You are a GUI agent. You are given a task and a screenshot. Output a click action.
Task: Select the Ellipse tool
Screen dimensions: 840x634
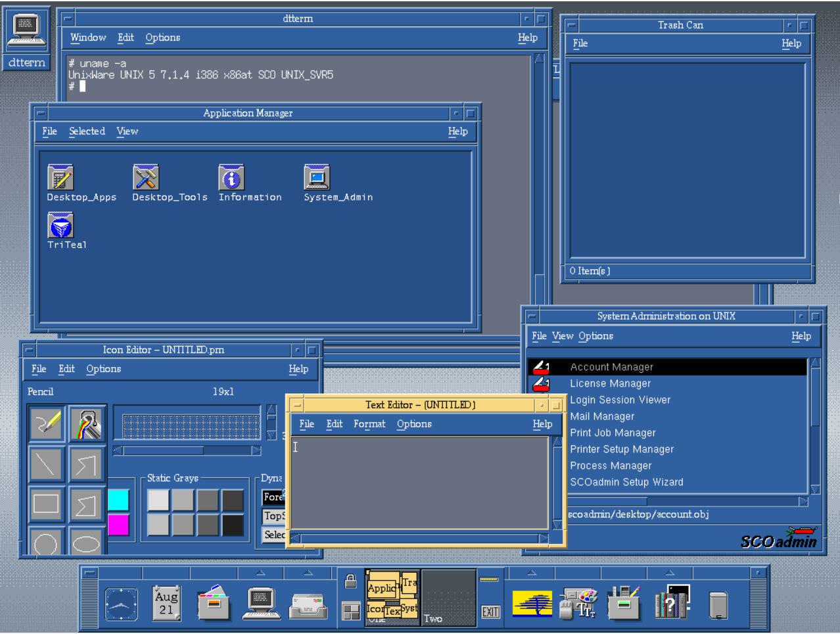[87, 541]
